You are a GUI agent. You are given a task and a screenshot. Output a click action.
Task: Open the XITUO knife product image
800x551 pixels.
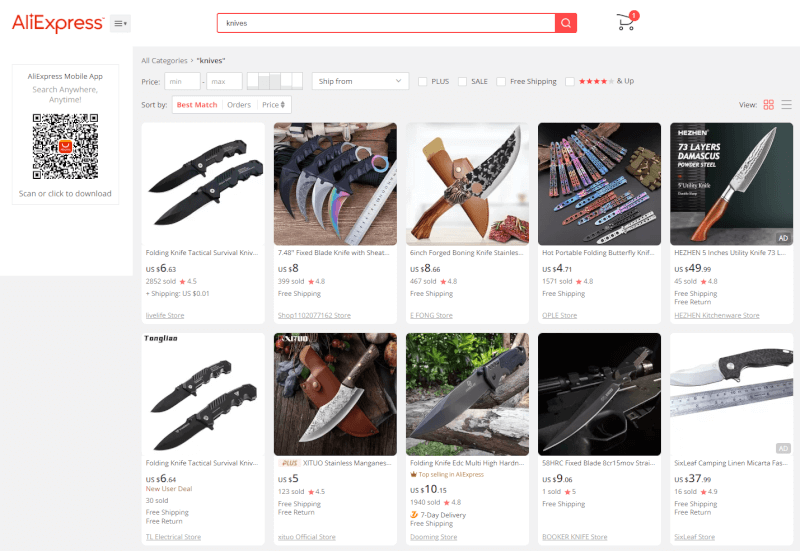pyautogui.click(x=335, y=394)
